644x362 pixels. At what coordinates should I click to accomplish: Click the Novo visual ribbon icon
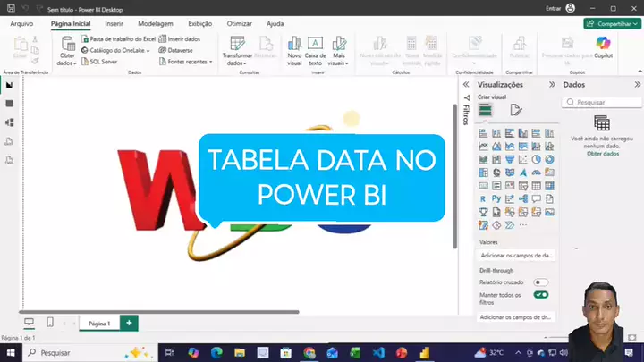294,51
